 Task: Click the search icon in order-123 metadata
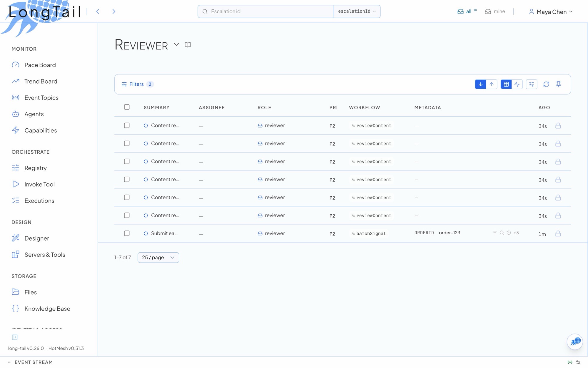pyautogui.click(x=502, y=233)
